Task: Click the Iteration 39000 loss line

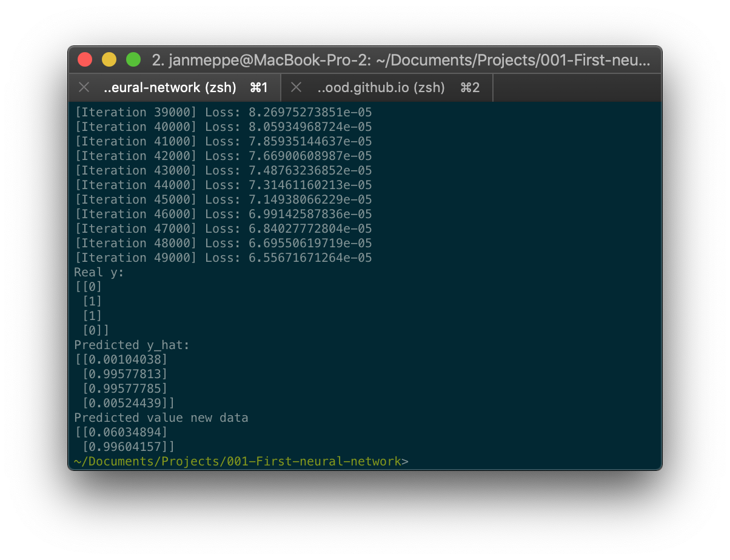Action: (223, 112)
